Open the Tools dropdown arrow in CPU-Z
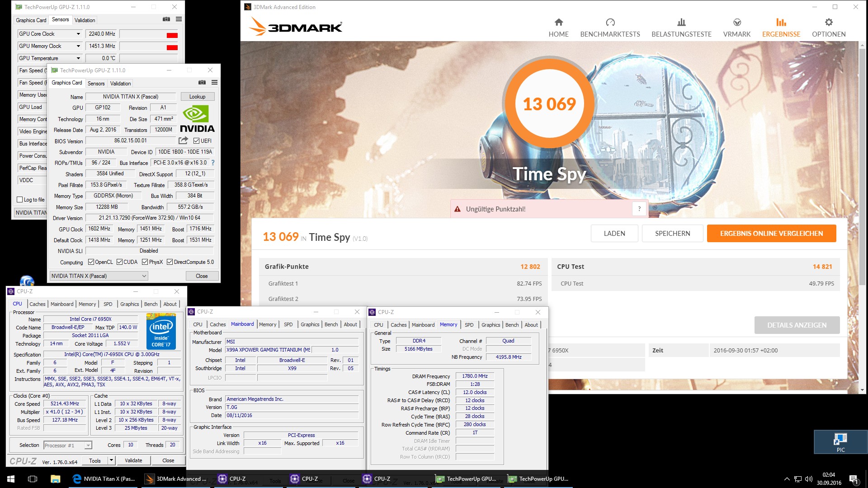Screen dimensions: 868x488 pyautogui.click(x=111, y=460)
